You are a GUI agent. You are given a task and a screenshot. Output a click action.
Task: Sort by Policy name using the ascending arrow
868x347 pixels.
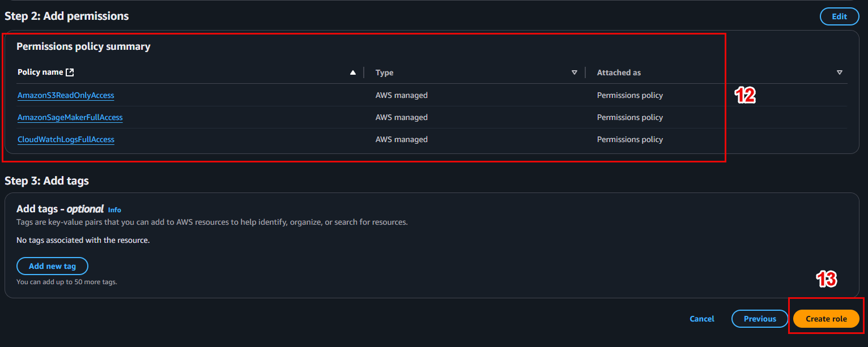coord(353,72)
